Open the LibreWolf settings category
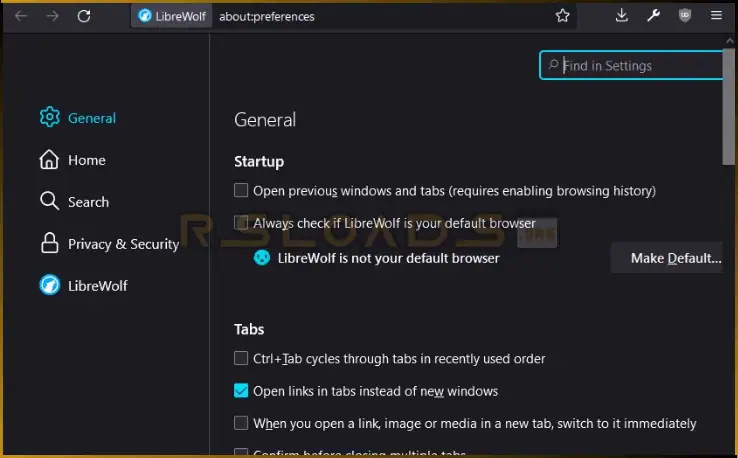 (x=98, y=286)
